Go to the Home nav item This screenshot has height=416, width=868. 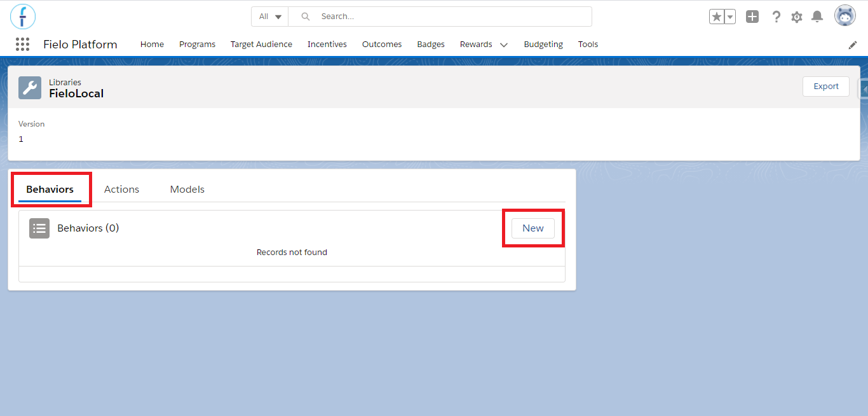click(152, 45)
